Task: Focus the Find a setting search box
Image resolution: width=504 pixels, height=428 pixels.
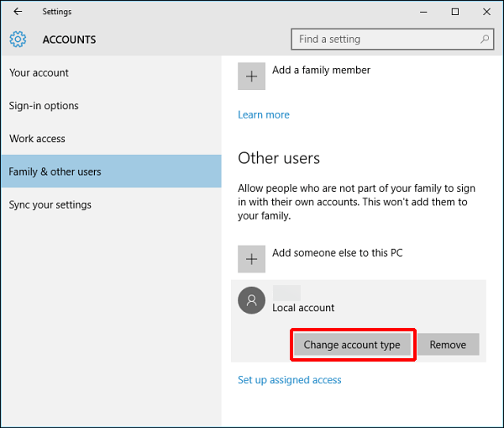Action: (x=386, y=40)
